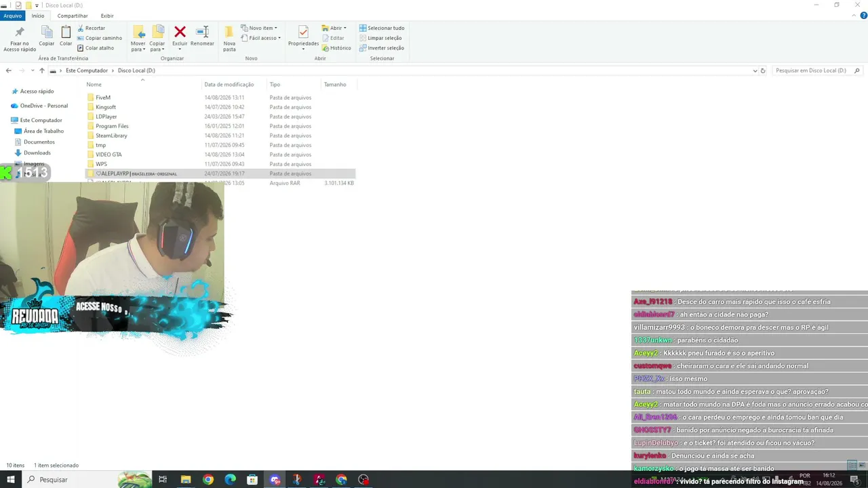868x488 pixels.
Task: Select the FiveM folder
Action: pos(103,98)
